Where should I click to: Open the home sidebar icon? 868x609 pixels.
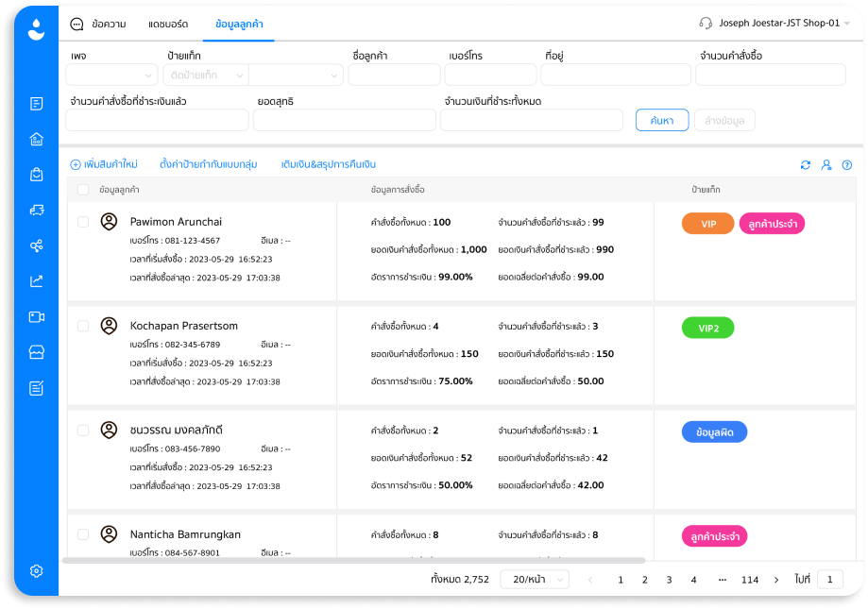37,139
